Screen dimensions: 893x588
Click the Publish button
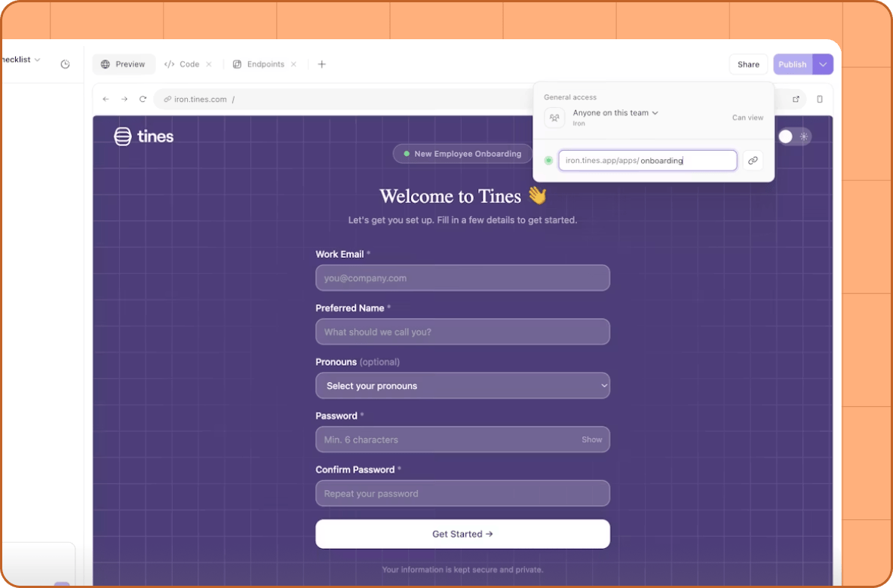793,64
